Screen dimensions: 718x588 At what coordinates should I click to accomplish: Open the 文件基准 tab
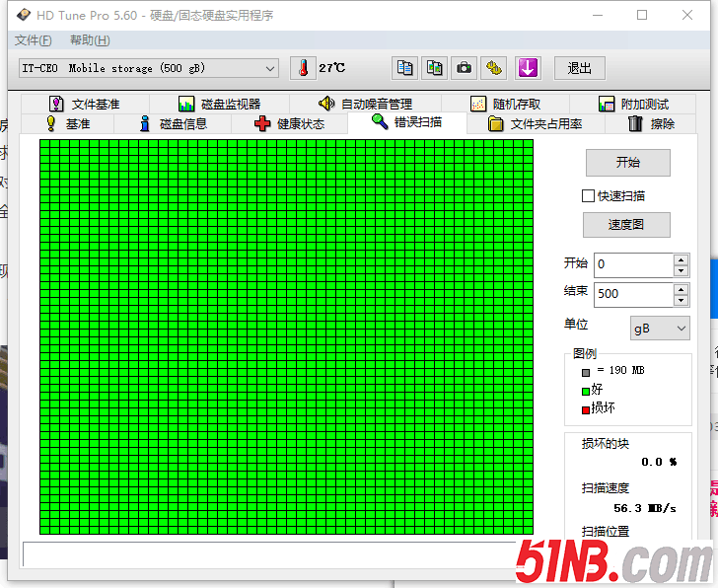[x=85, y=104]
